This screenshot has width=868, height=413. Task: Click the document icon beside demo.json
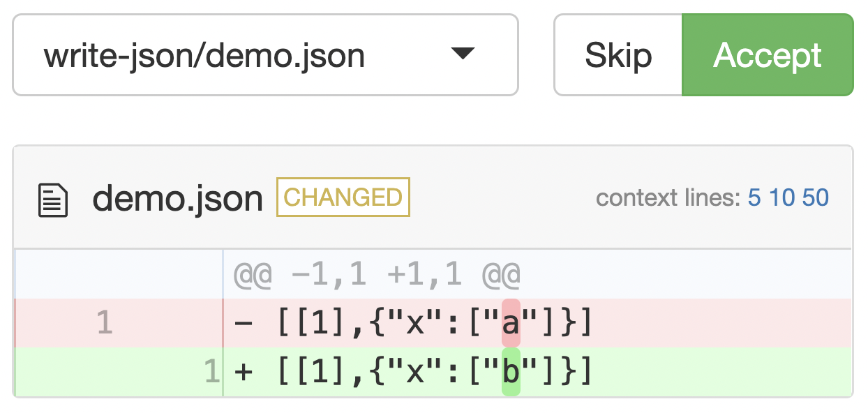(52, 200)
